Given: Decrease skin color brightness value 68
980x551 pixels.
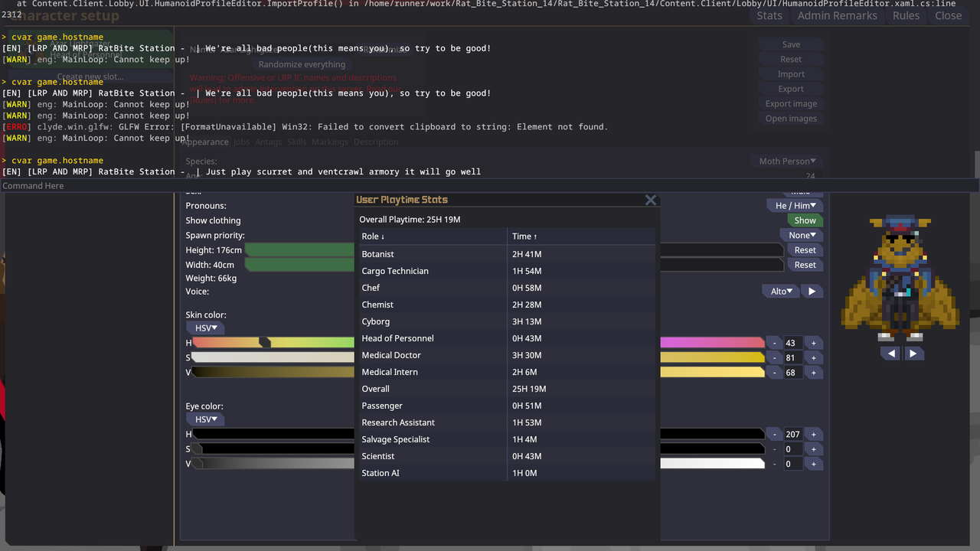Looking at the screenshot, I should click(x=775, y=373).
